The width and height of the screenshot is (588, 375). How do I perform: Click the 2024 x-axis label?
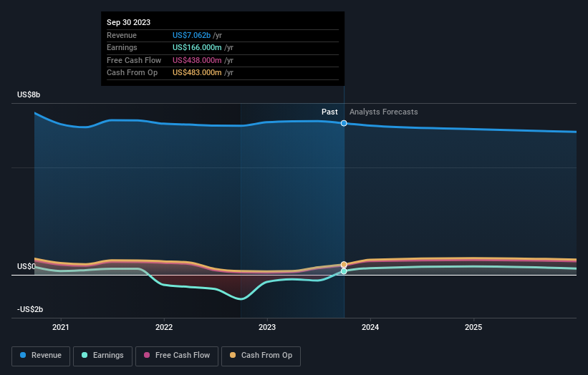370,327
